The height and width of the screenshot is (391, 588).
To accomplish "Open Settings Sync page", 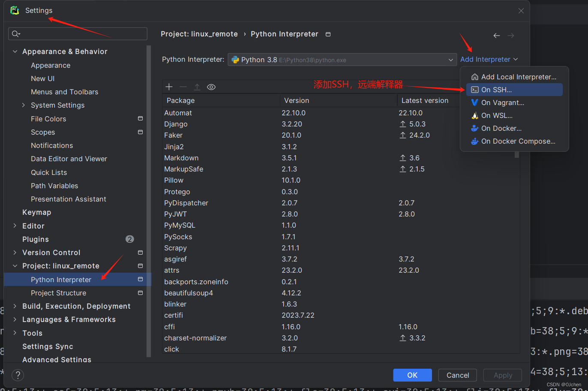I will pyautogui.click(x=48, y=346).
